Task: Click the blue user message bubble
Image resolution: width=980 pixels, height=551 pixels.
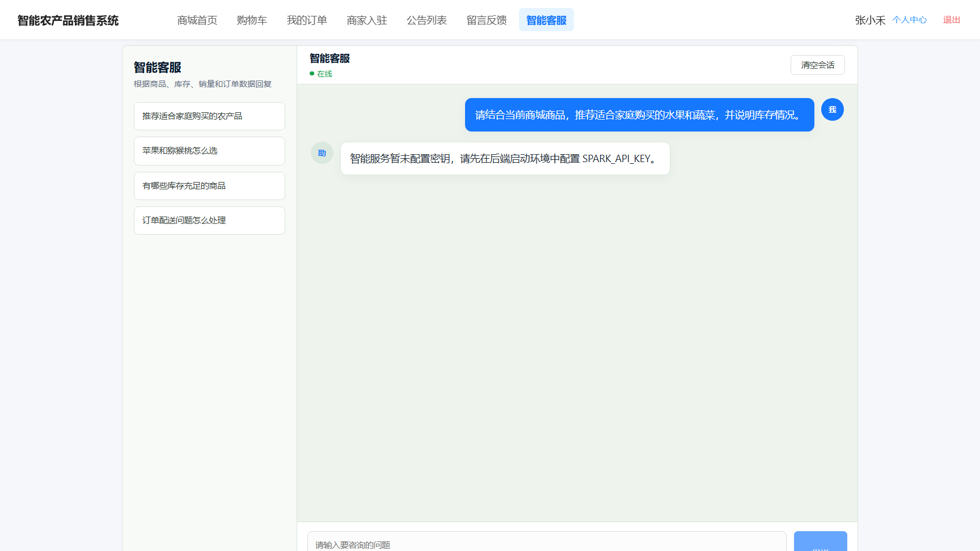Action: 640,115
